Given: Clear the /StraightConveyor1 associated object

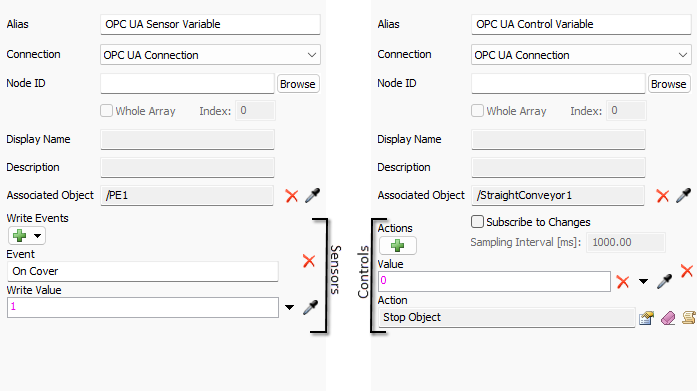Looking at the screenshot, I should pos(662,196).
